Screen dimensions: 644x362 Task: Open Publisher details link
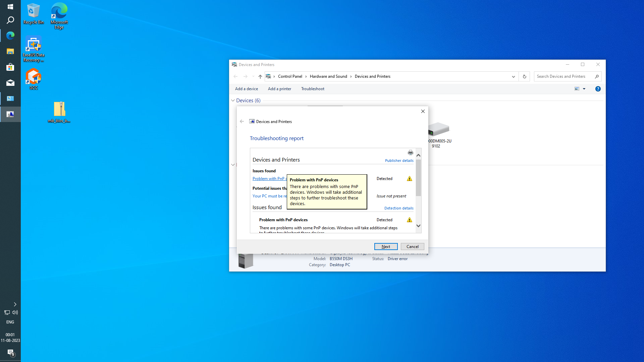[399, 161]
